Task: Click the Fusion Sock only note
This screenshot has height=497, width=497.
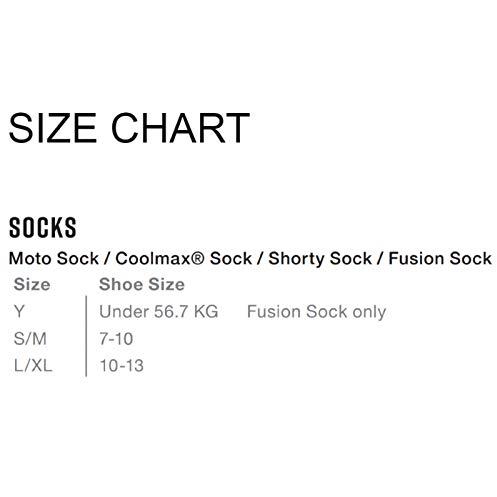Action: [x=316, y=312]
